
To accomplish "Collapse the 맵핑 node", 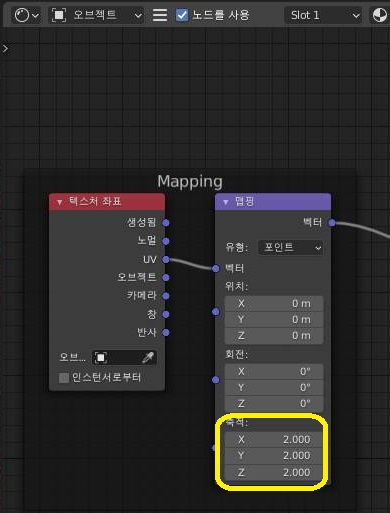I will pyautogui.click(x=226, y=202).
